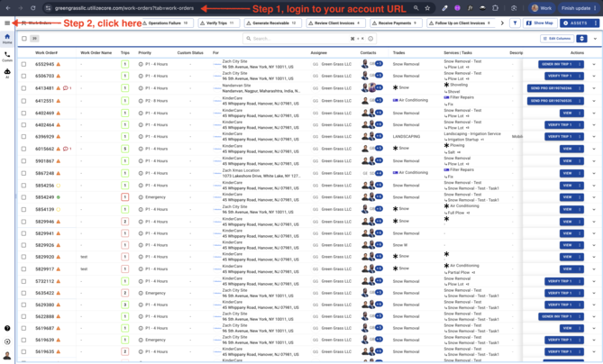Select the Verify Trips tab
Screen dimensions: 603x364
click(x=219, y=23)
